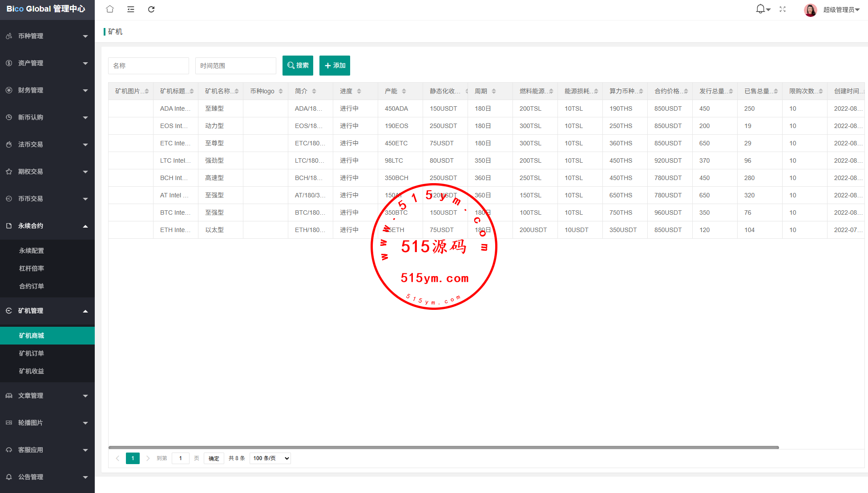Viewport: 868px width, 493px height.
Task: Click the administrator avatar picture
Action: click(x=810, y=10)
